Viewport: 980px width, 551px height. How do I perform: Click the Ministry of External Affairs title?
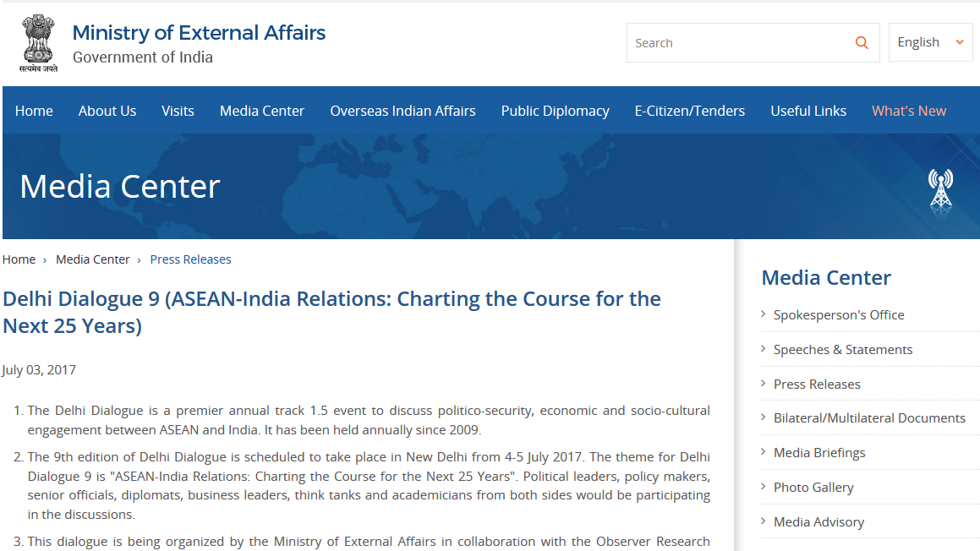pos(199,32)
